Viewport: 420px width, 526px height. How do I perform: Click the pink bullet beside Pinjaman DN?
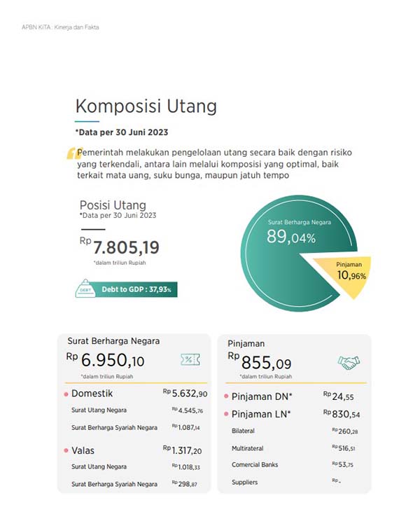pyautogui.click(x=225, y=396)
